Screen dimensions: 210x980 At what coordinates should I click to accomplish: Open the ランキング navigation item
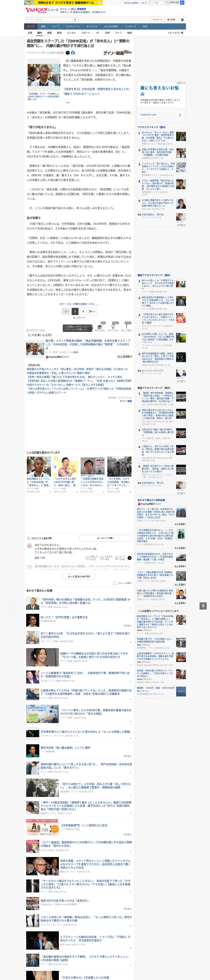pyautogui.click(x=130, y=26)
